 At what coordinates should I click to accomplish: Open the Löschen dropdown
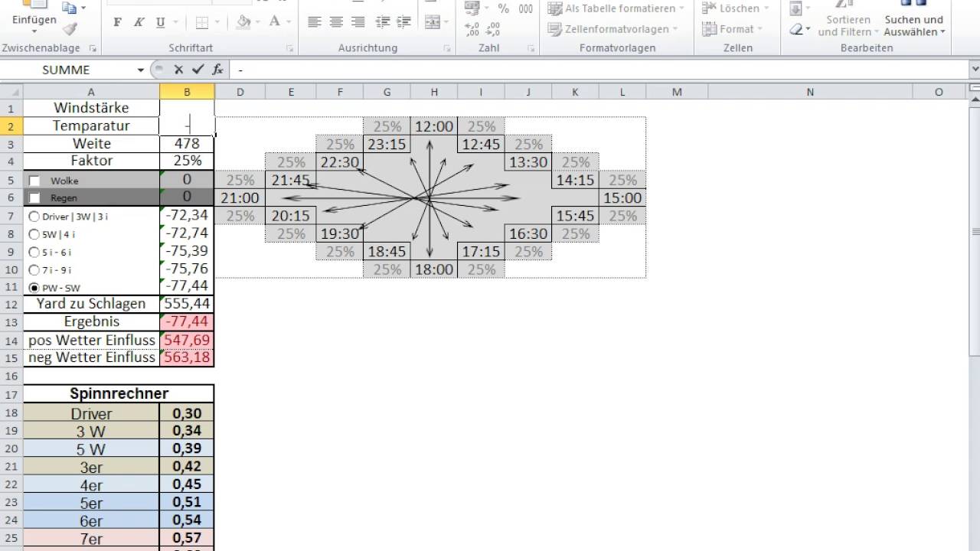point(766,8)
